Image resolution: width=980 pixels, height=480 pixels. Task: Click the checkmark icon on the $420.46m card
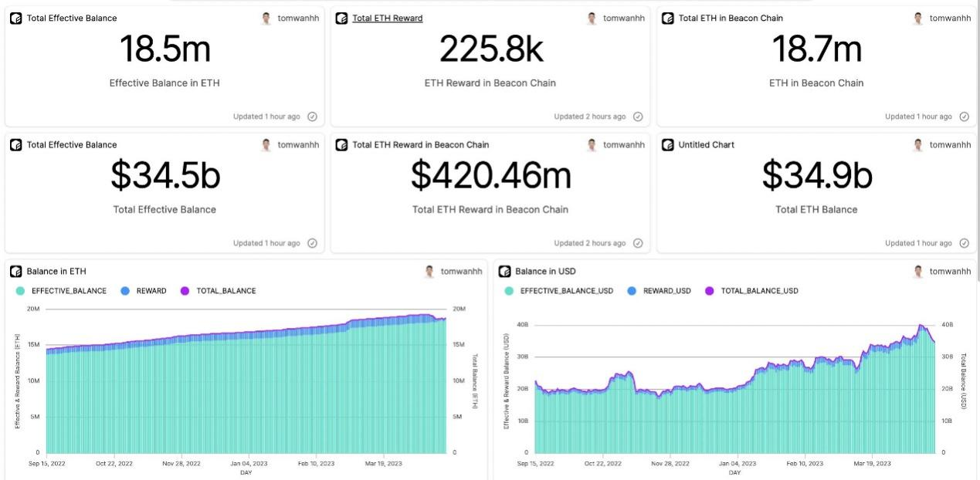(638, 243)
